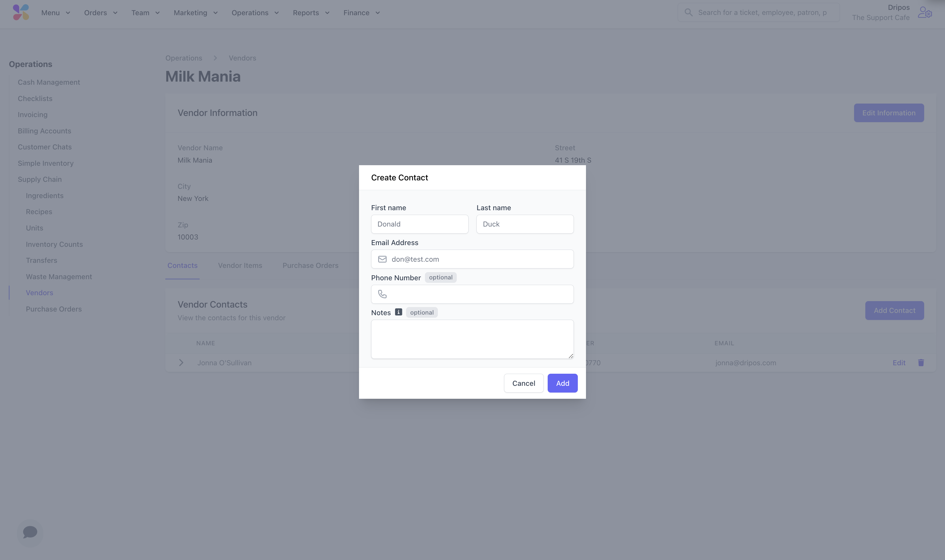Open Cash Management in sidebar
The height and width of the screenshot is (560, 945).
click(x=49, y=82)
